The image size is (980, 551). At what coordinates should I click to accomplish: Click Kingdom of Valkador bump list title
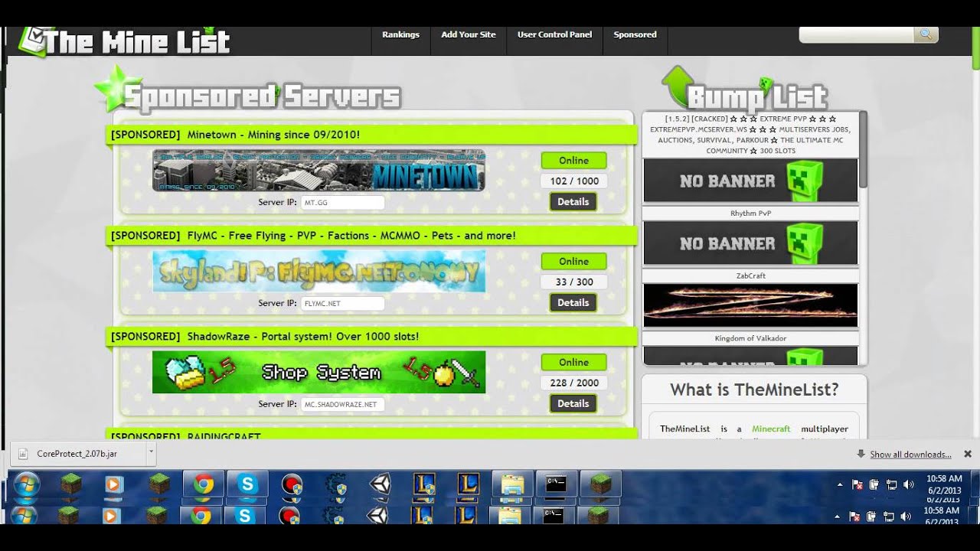(750, 338)
